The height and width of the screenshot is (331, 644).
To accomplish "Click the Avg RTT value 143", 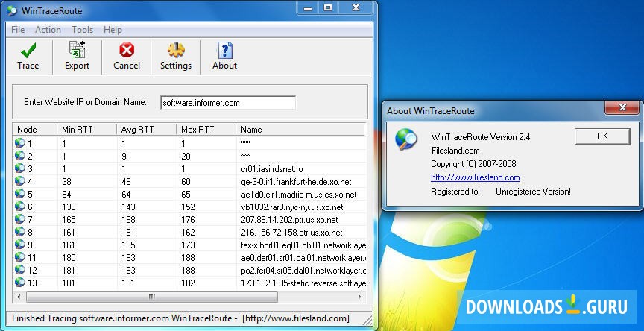I will pyautogui.click(x=128, y=207).
